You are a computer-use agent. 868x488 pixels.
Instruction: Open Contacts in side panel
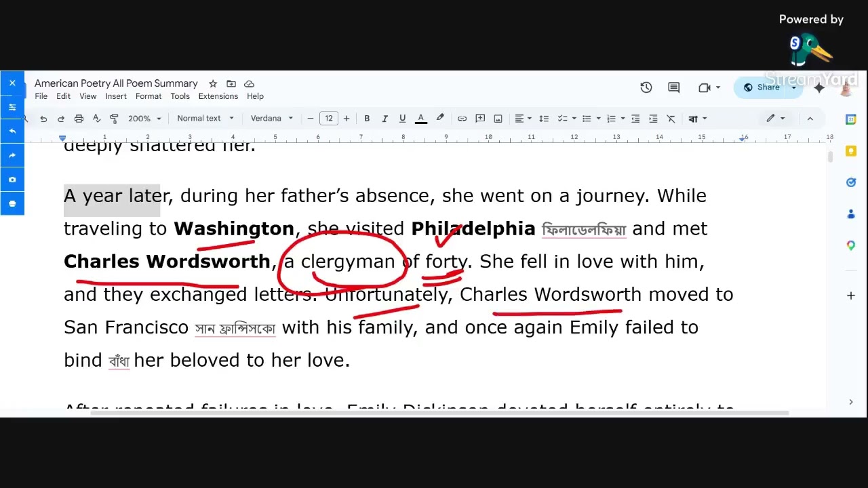tap(851, 214)
